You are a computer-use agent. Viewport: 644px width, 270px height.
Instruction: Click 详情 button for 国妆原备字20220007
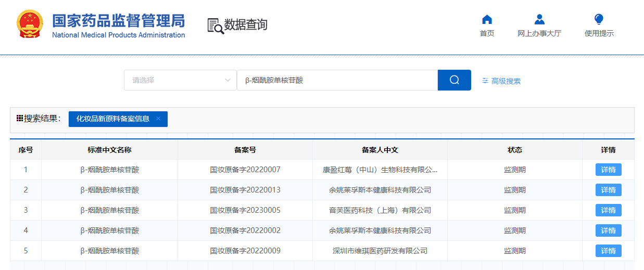(x=608, y=170)
